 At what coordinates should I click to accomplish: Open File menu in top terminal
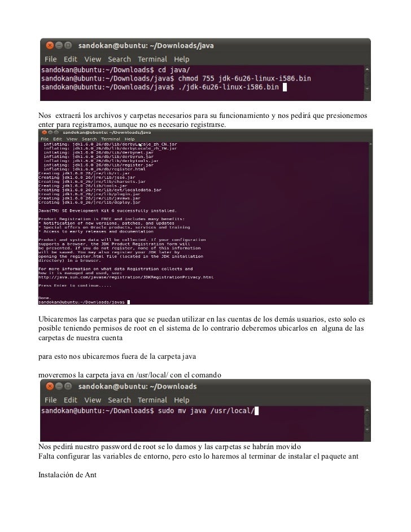click(51, 59)
